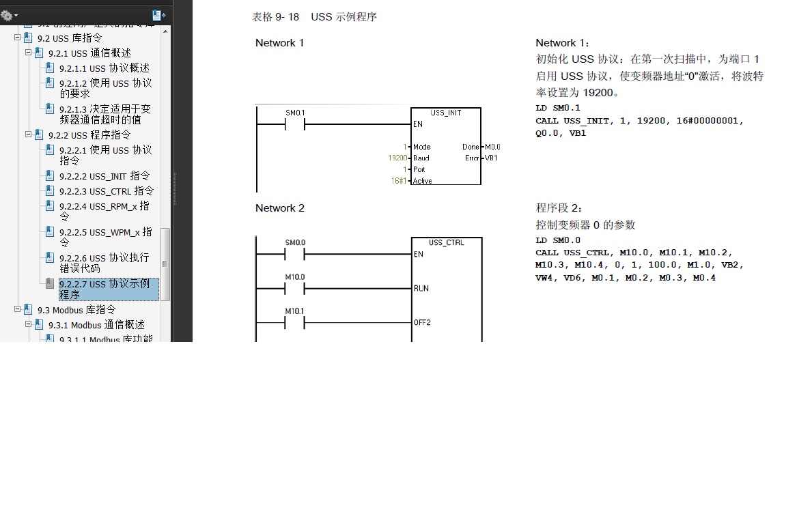Collapse the 9.2.1 USS 通信概述 node
The height and width of the screenshot is (512, 812).
(29, 53)
